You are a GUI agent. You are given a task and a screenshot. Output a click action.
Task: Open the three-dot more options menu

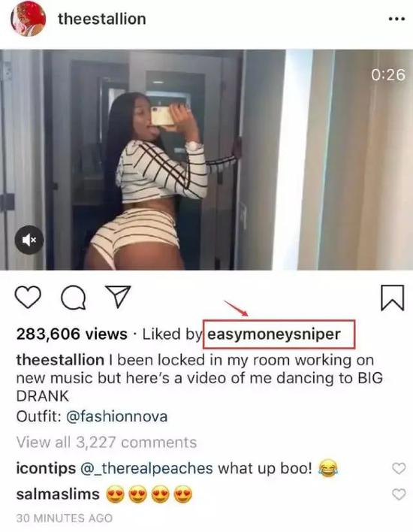(x=396, y=19)
